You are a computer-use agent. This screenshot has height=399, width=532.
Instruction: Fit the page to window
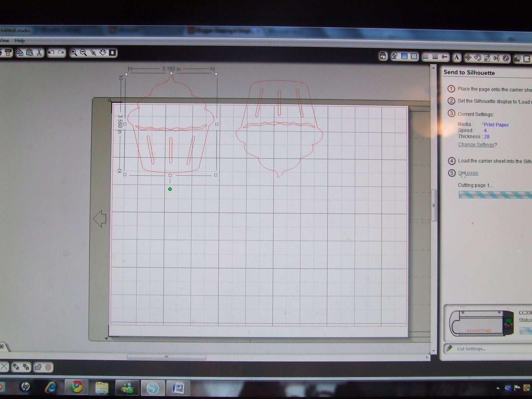112,53
